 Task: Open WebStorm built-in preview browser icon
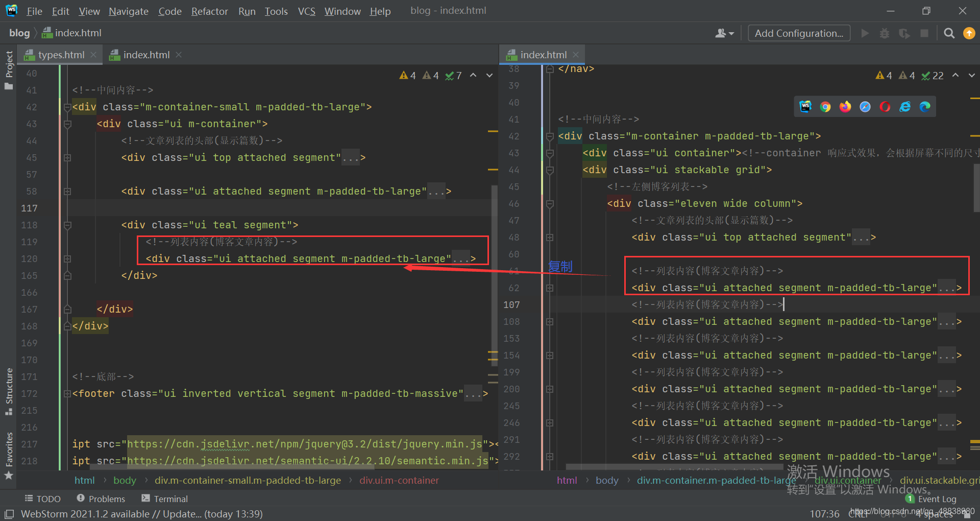[x=805, y=106]
